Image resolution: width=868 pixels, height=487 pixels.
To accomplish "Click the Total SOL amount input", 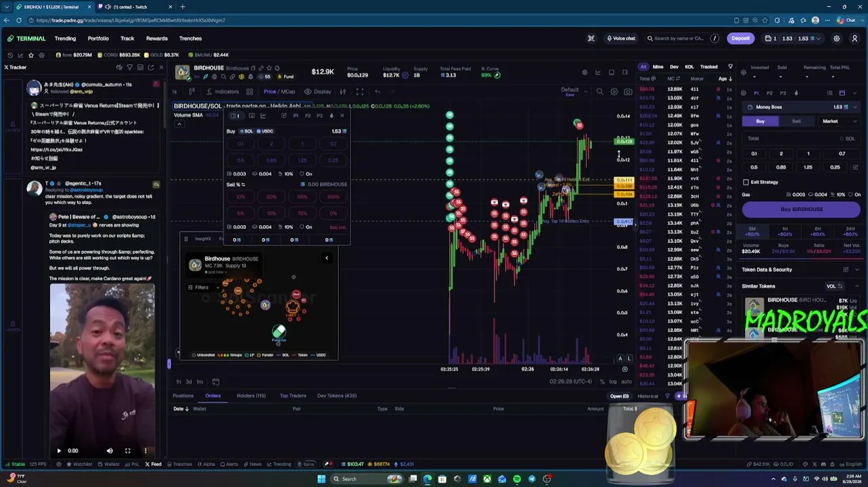I will [802, 139].
